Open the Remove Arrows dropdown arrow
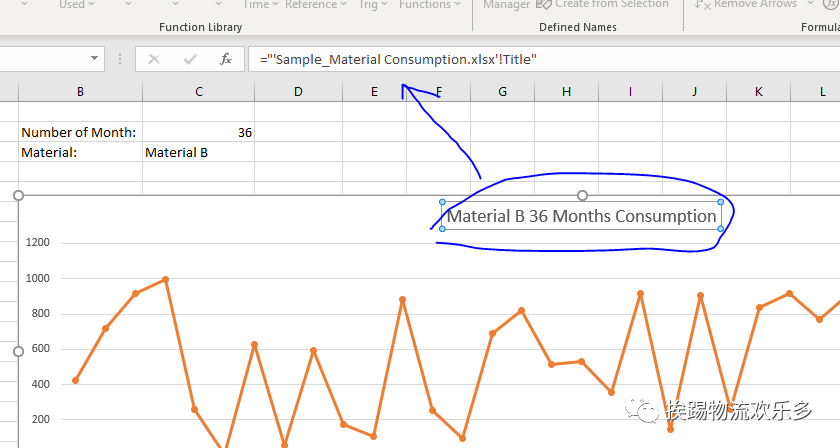 811,4
